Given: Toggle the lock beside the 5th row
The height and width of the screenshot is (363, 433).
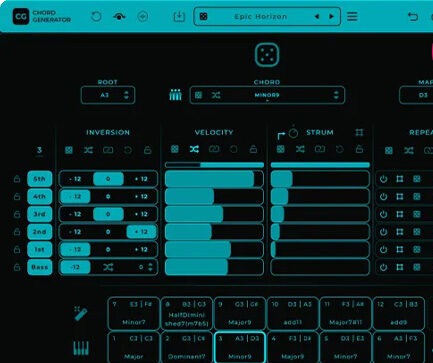Looking at the screenshot, I should pyautogui.click(x=17, y=179).
